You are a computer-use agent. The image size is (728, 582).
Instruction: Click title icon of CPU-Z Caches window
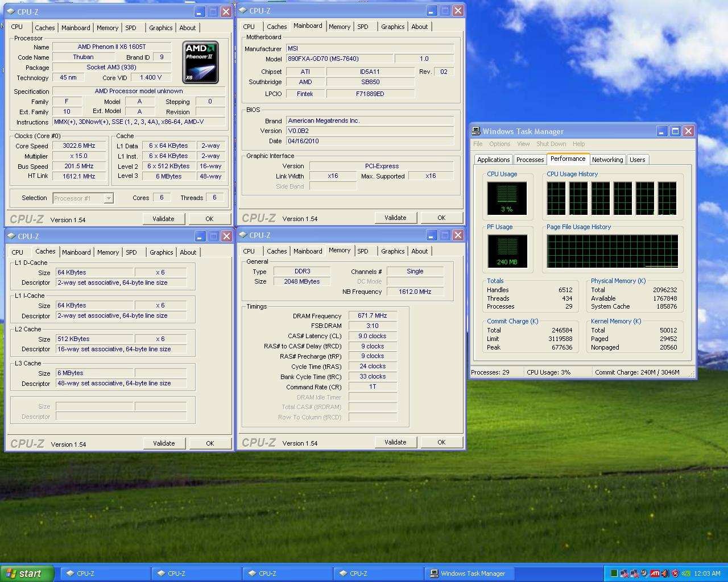coord(11,236)
